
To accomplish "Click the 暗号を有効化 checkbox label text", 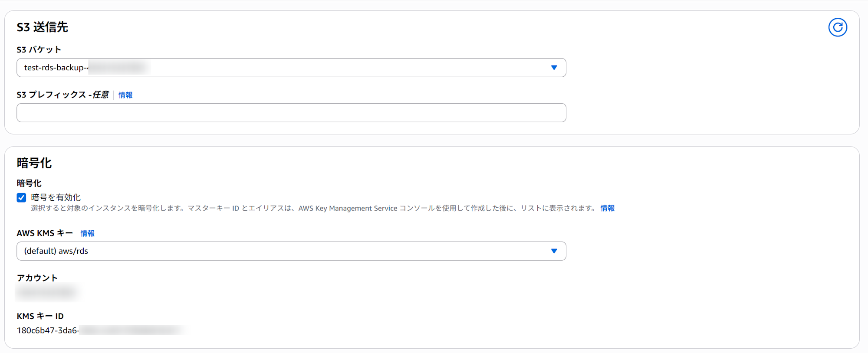I will pyautogui.click(x=56, y=198).
